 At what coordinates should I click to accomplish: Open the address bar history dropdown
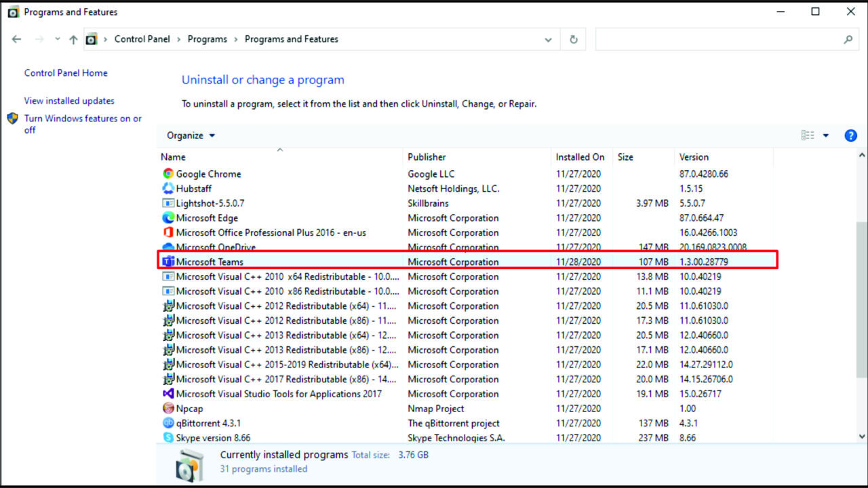click(x=548, y=39)
